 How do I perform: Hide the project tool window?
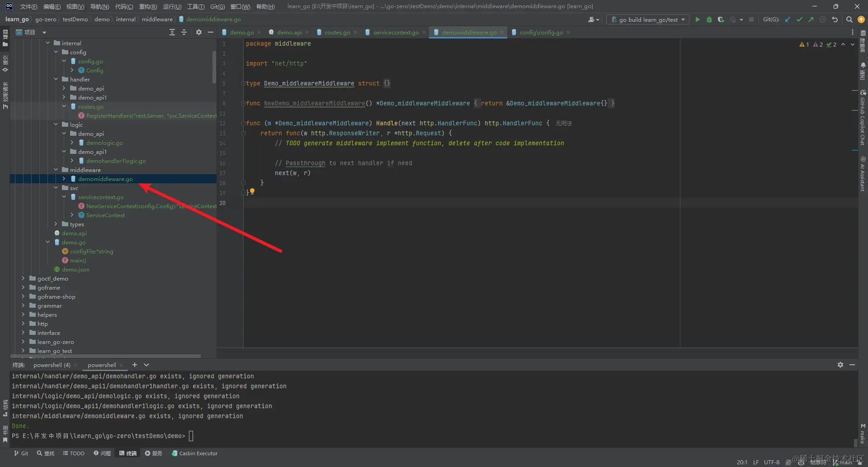(x=210, y=32)
